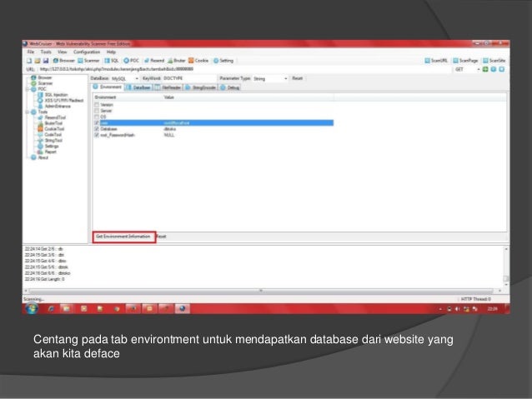Viewport: 532px width, 399px height.
Task: Select the POC toolbar button
Action: (x=131, y=61)
